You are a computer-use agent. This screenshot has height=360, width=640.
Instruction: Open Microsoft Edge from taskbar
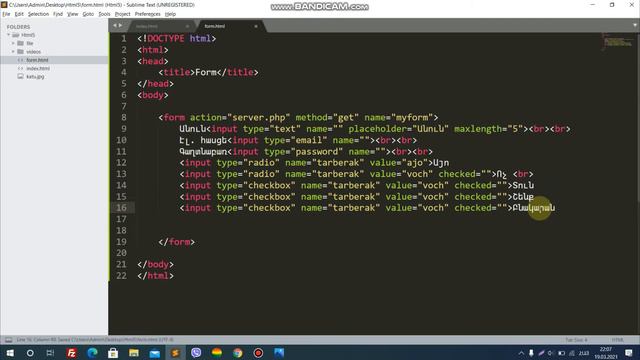(x=92, y=353)
